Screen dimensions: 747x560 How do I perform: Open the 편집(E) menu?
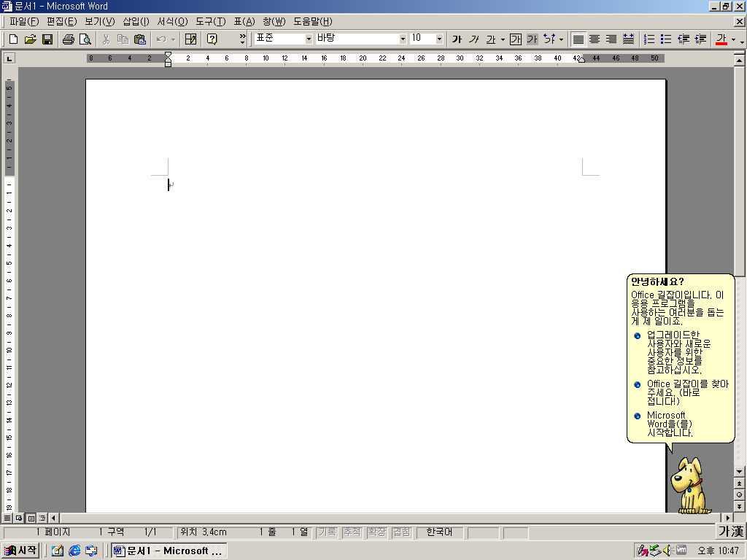(x=61, y=21)
